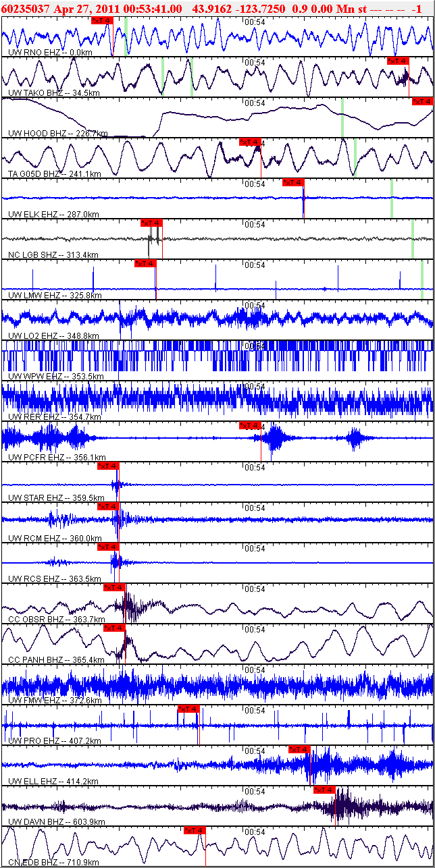Click the 'UW LO2 EHZ -- 348.8km' label
The image size is (435, 868).
53,335
